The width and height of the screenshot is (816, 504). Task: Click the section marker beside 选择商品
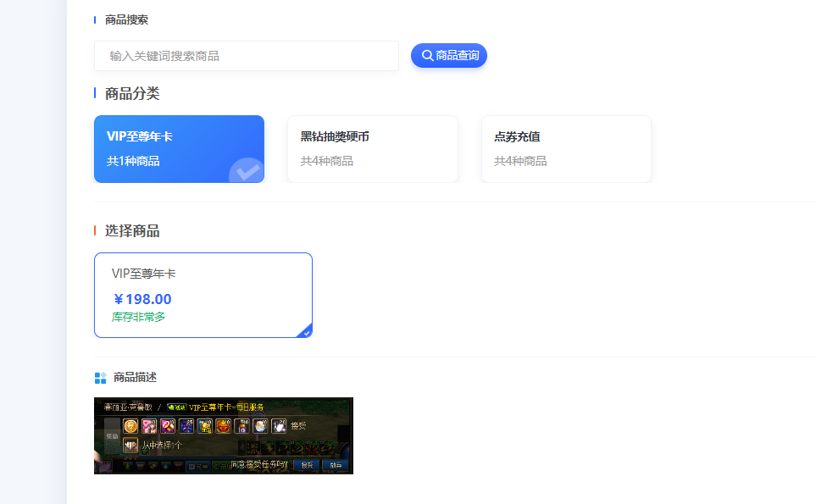pyautogui.click(x=94, y=230)
